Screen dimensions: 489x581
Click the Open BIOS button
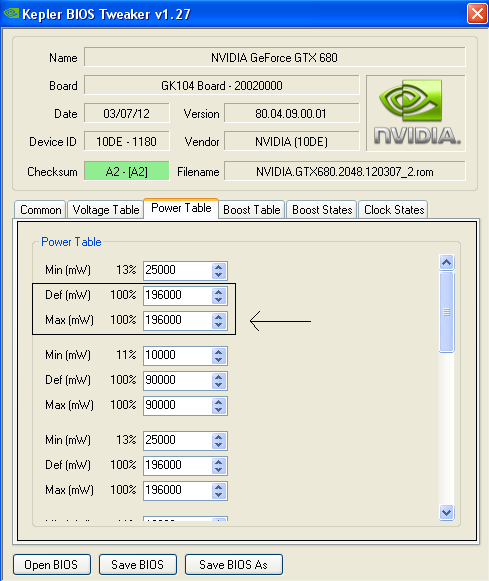(51, 564)
